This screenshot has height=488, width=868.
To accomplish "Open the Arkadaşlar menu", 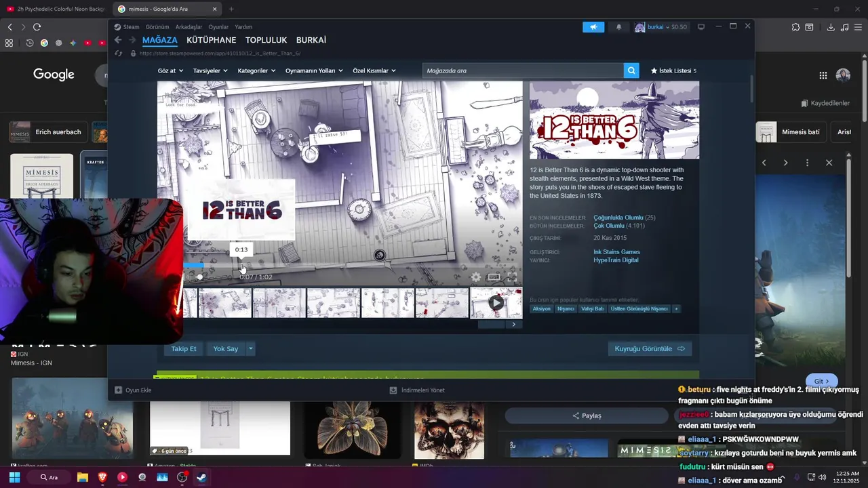I will coord(189,27).
